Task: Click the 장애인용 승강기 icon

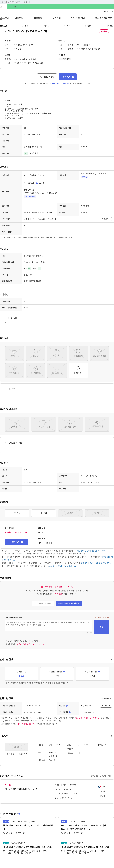Action: coord(44,424)
